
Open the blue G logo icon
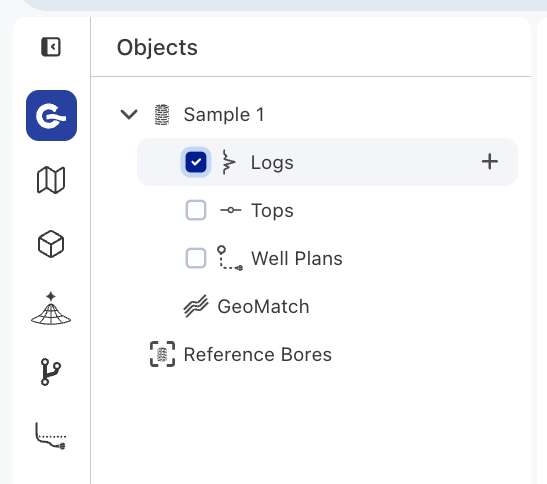click(51, 116)
